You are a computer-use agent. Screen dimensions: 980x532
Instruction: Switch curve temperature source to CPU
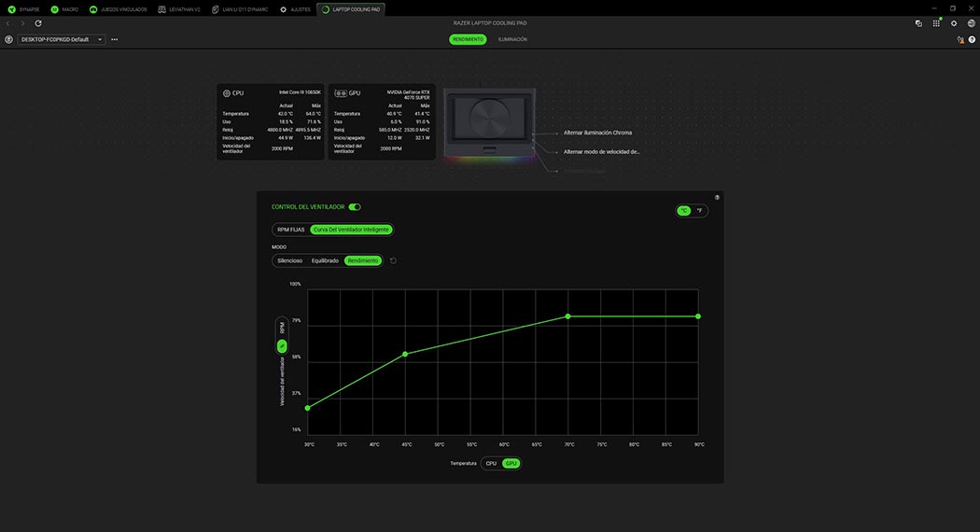491,463
